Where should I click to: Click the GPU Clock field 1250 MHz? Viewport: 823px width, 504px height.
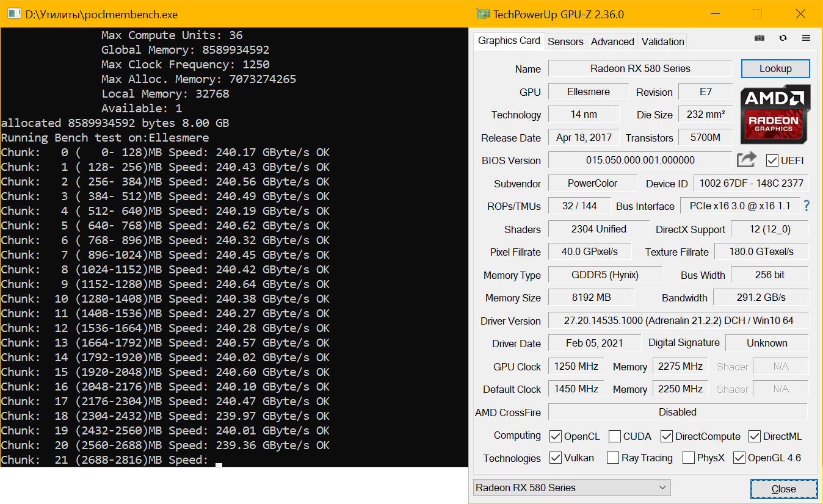(576, 366)
